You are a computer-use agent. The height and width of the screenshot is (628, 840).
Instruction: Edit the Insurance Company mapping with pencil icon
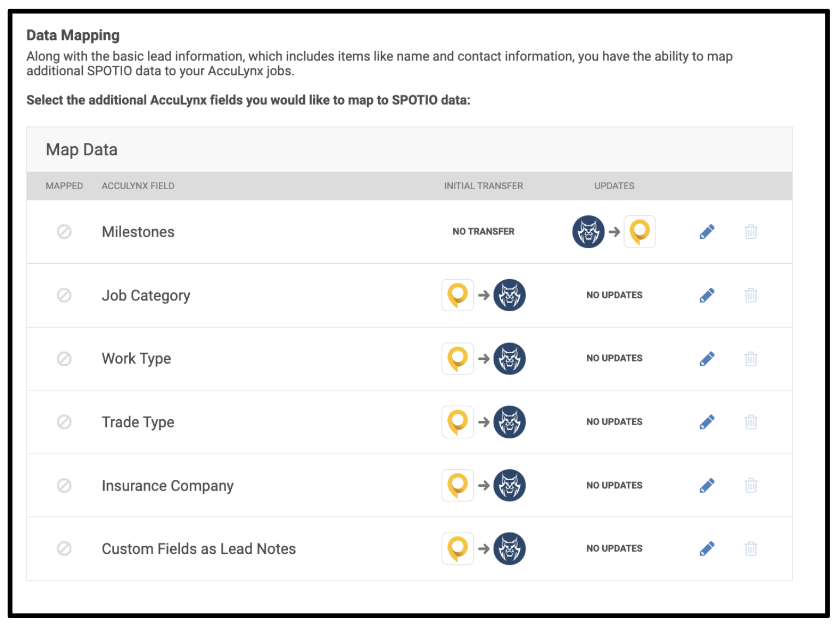[x=707, y=485]
